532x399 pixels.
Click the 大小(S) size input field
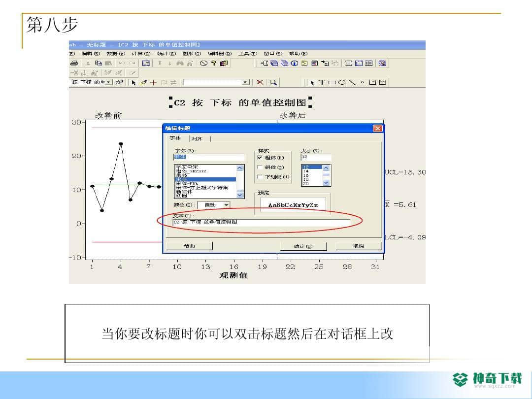[x=316, y=157]
